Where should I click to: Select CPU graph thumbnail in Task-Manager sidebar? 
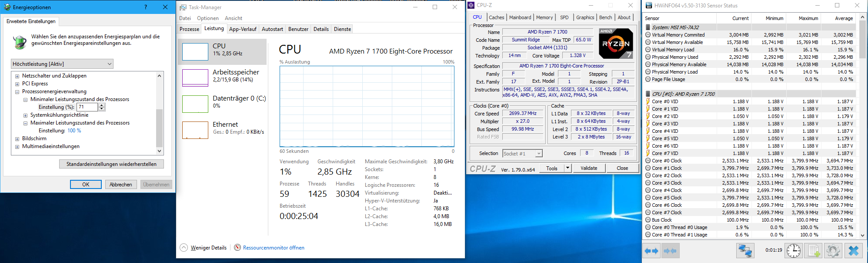coord(195,52)
